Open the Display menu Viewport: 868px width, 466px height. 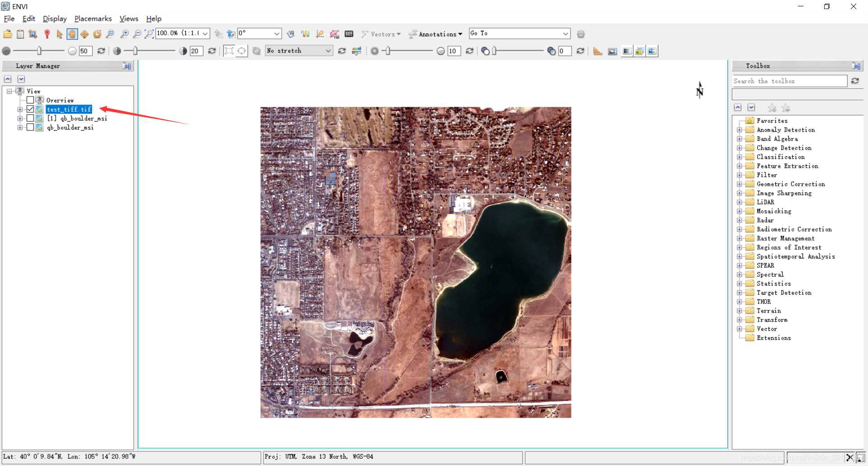[55, 19]
